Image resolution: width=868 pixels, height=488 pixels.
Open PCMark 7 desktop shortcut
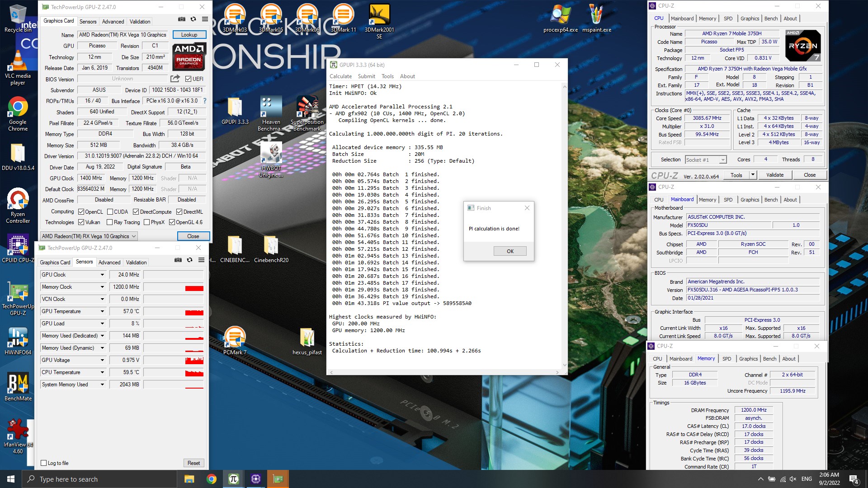235,341
